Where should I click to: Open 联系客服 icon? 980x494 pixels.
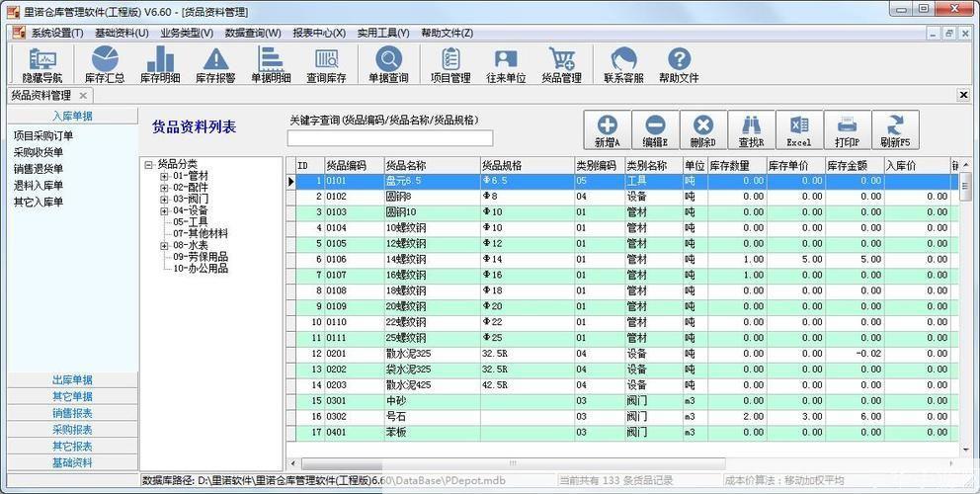point(623,64)
